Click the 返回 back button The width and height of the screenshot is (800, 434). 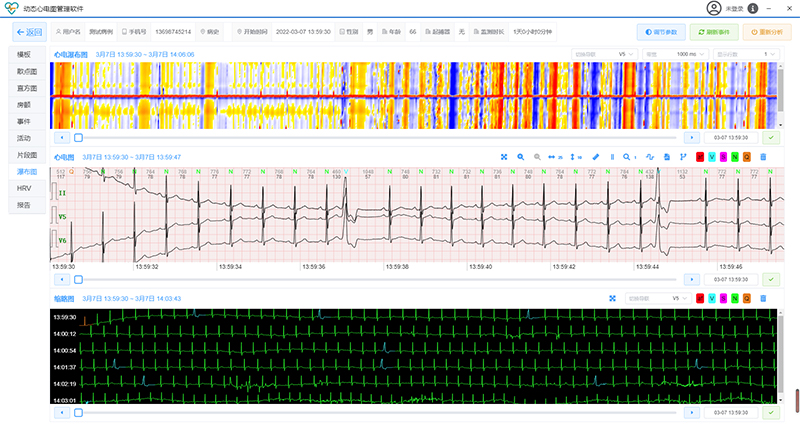tap(27, 32)
